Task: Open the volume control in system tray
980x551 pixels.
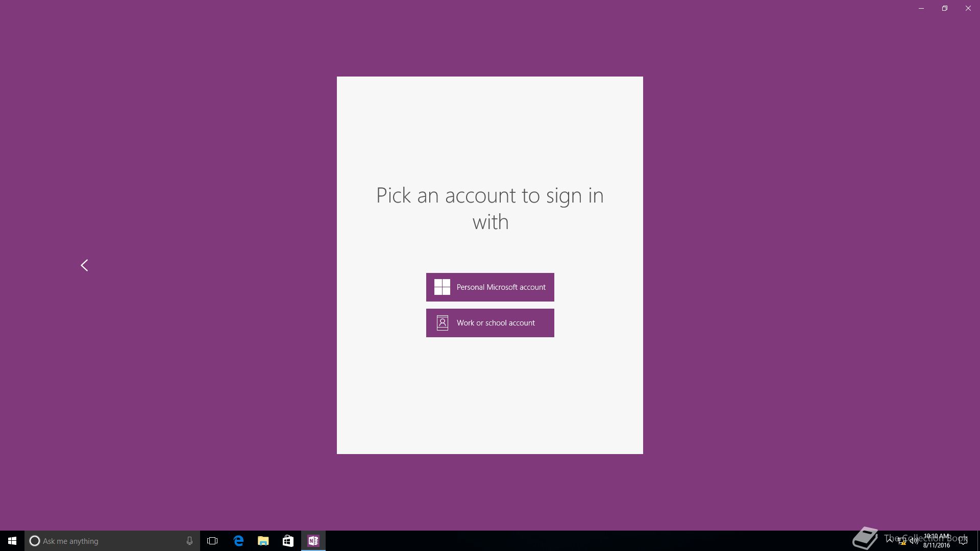Action: pyautogui.click(x=914, y=541)
